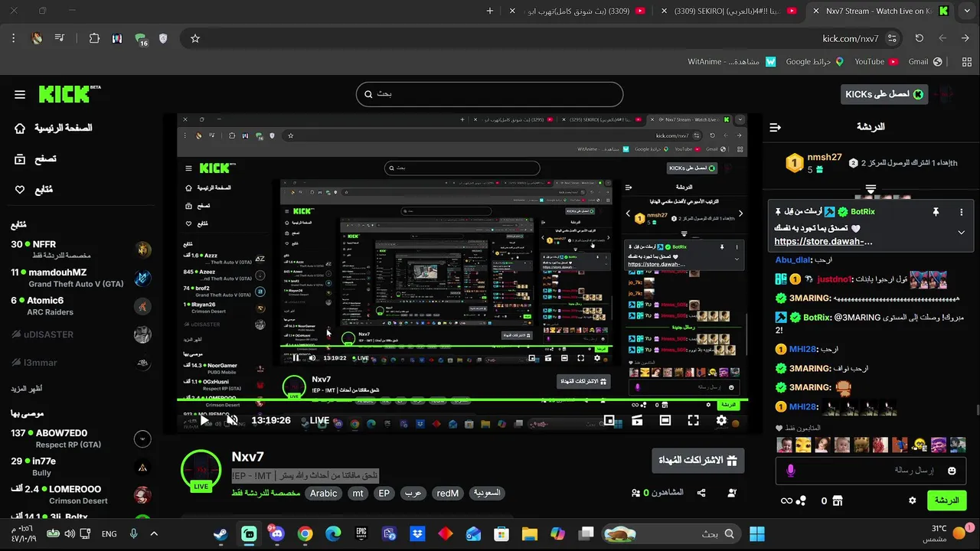The width and height of the screenshot is (980, 551).
Task: Bookmark this page with star
Action: [x=195, y=38]
